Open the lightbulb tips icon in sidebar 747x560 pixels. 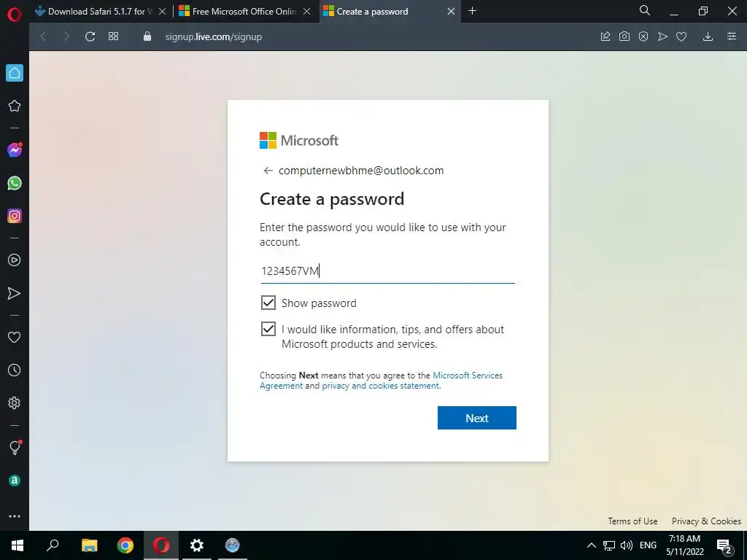pos(15,448)
